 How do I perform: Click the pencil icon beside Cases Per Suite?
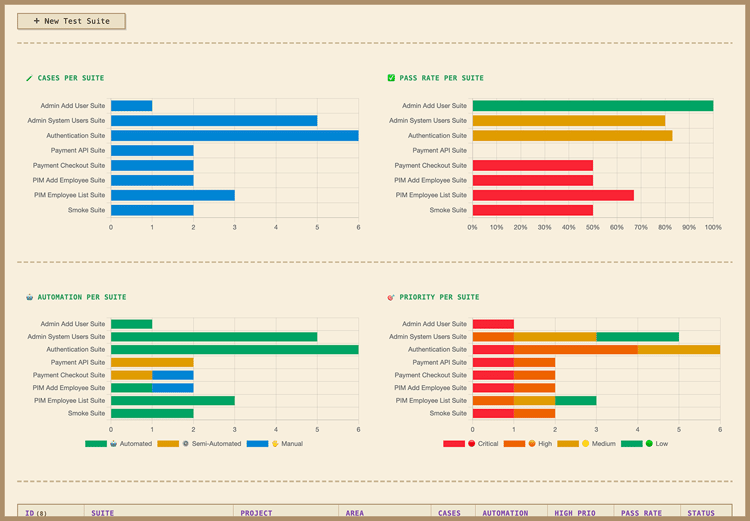click(x=29, y=78)
